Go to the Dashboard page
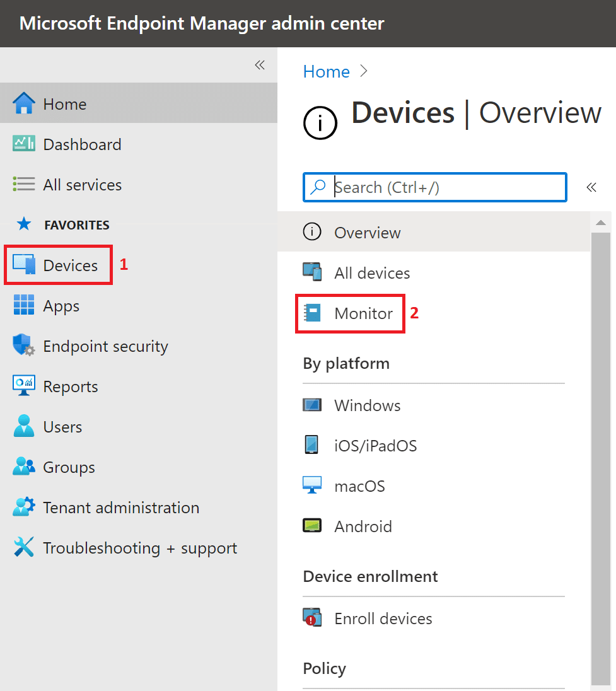Image resolution: width=616 pixels, height=691 pixels. [82, 144]
